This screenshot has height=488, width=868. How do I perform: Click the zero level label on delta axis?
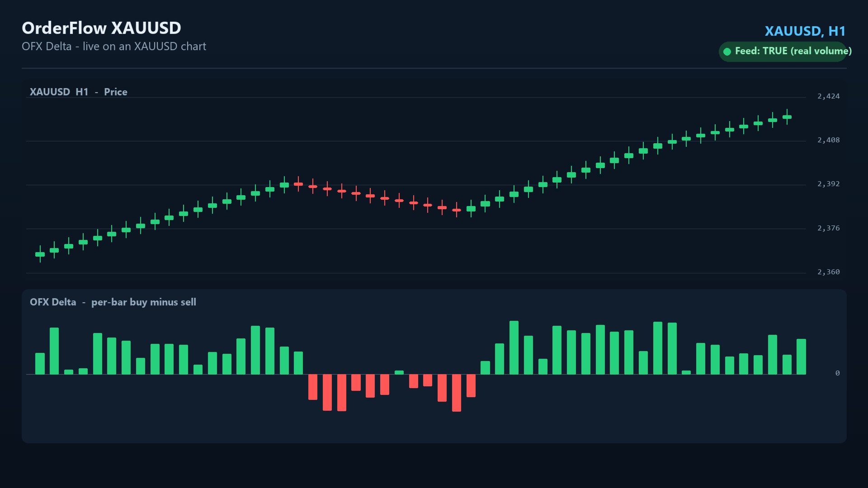(x=837, y=373)
